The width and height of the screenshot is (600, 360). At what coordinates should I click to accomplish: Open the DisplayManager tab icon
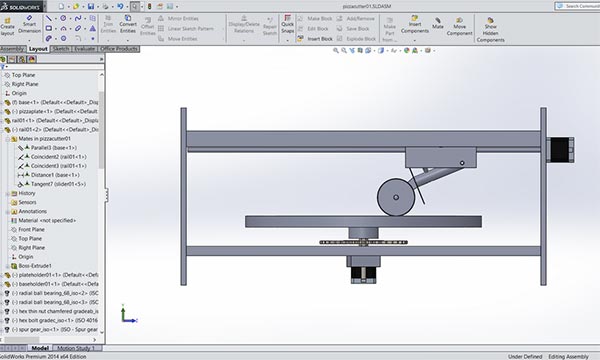(x=32, y=59)
